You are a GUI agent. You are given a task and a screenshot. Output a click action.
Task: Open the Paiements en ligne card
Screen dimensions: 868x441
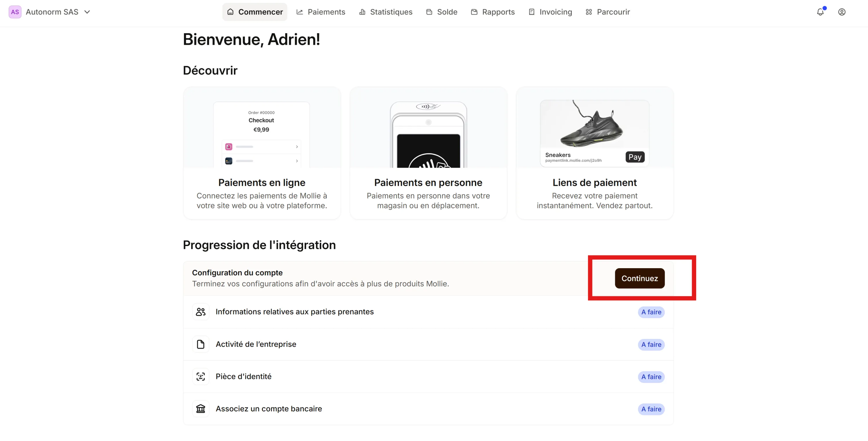point(262,153)
